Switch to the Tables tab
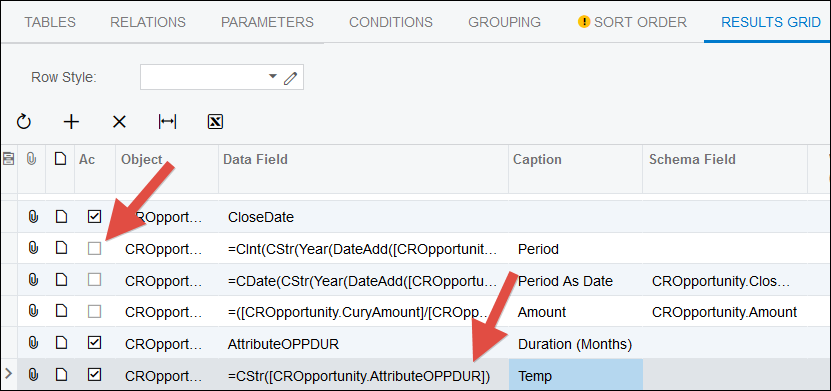The image size is (831, 391). point(50,22)
